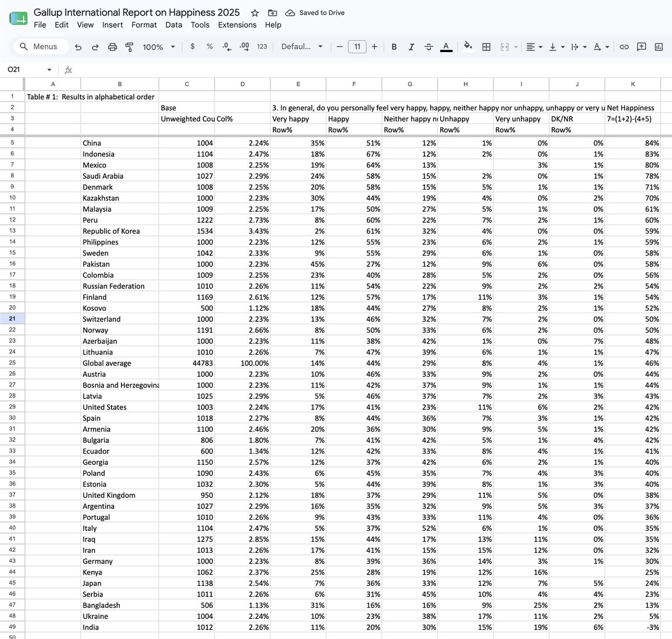672x639 pixels.
Task: Select India's -3% net happiness cell
Action: (633, 627)
